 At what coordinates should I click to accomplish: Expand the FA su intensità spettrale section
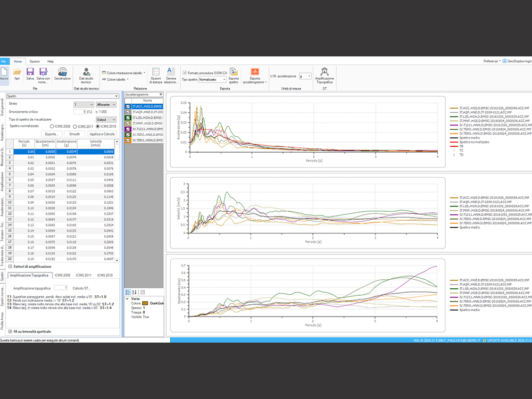tap(10, 331)
